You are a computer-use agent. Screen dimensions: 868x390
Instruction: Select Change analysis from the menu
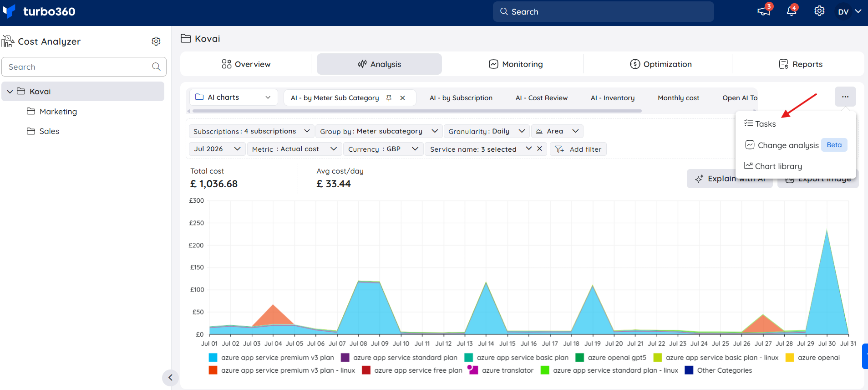coord(795,145)
